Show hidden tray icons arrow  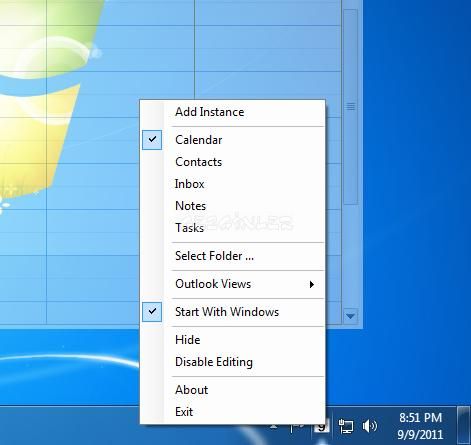click(274, 427)
